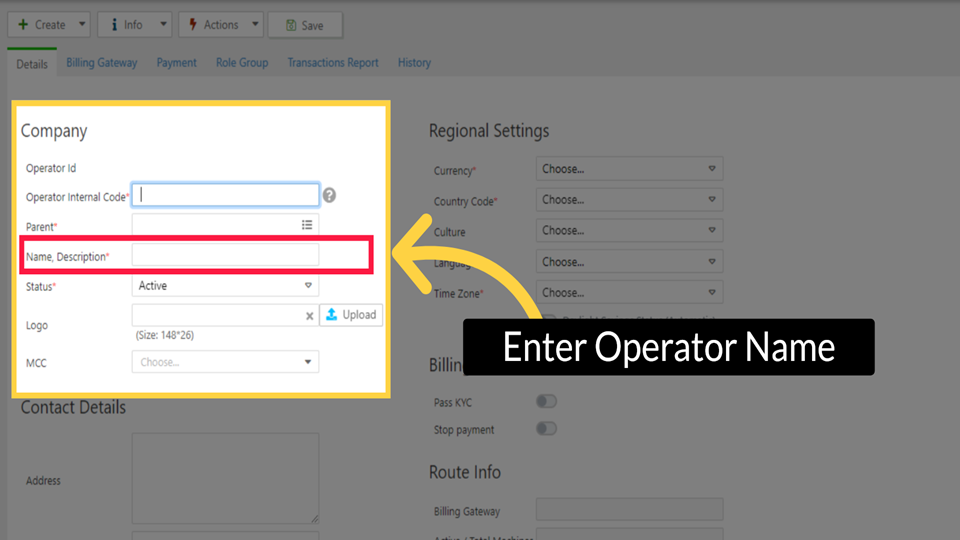The width and height of the screenshot is (960, 540).
Task: Open the Role Group tab
Action: pyautogui.click(x=242, y=63)
